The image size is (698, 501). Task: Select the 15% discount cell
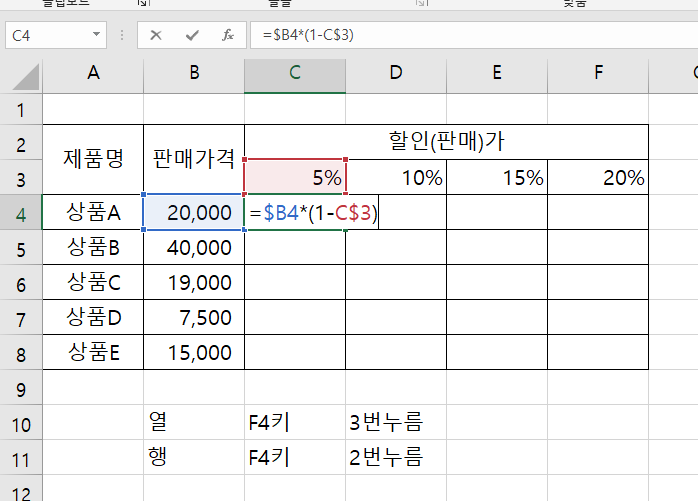(x=497, y=177)
